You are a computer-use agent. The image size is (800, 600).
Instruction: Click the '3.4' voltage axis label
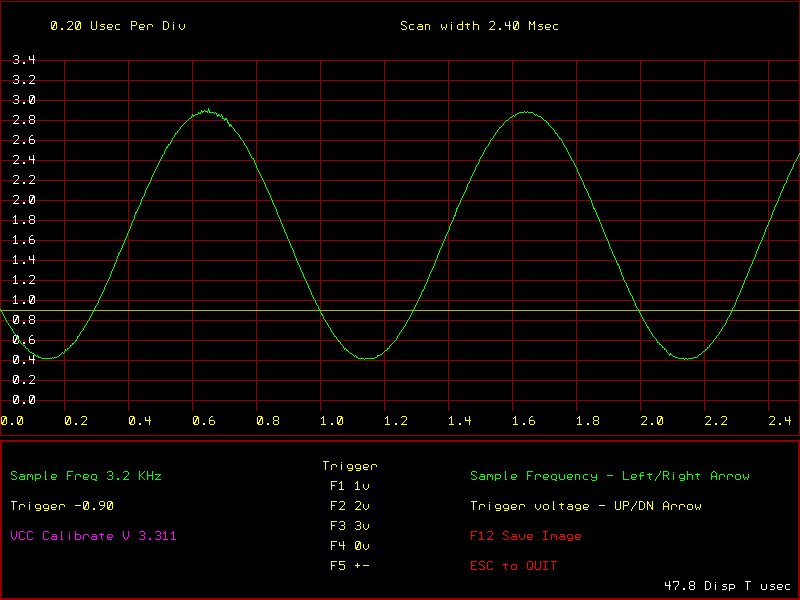click(24, 60)
